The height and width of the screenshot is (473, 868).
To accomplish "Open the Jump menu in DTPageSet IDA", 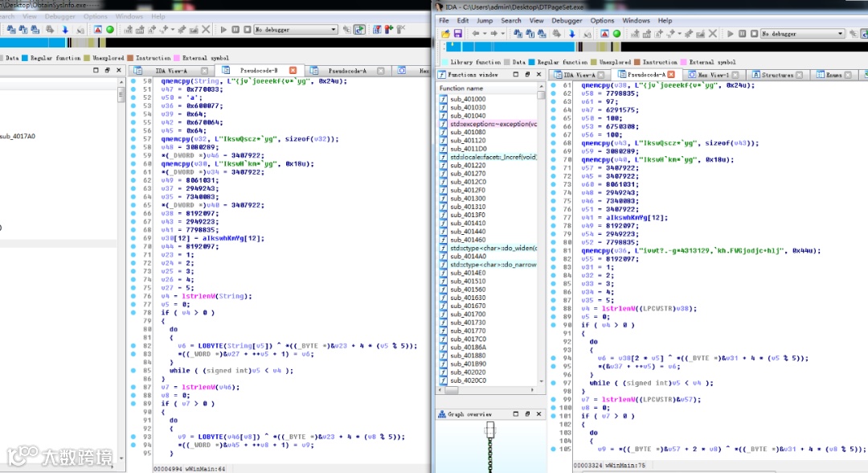I will [x=485, y=20].
